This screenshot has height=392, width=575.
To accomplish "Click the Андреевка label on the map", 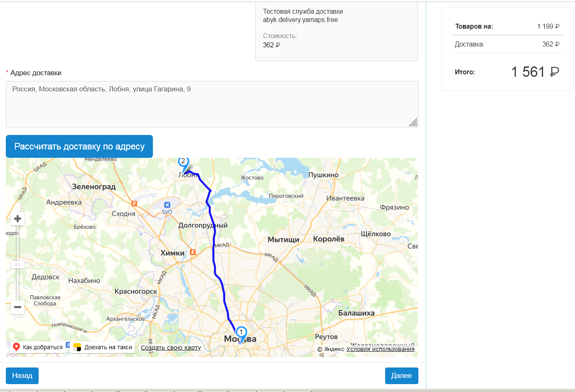I will tap(64, 202).
